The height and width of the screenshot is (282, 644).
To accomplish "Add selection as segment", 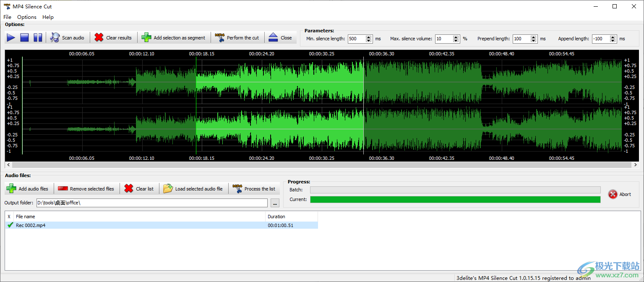I will tap(174, 38).
